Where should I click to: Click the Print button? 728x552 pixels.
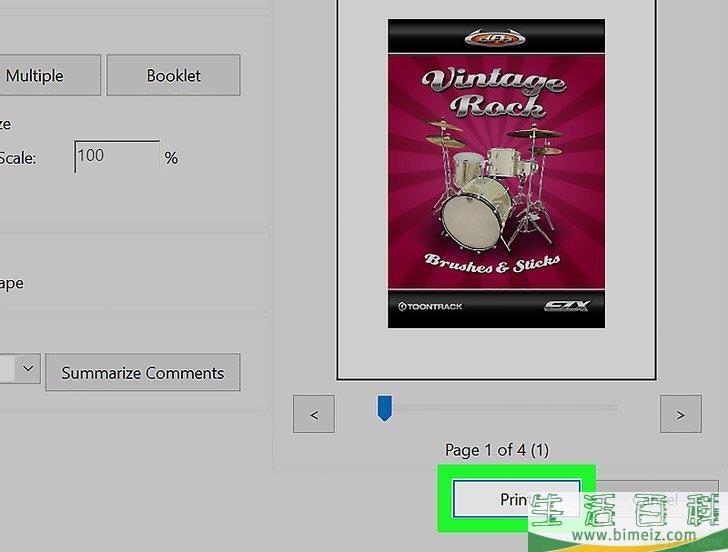click(x=516, y=499)
